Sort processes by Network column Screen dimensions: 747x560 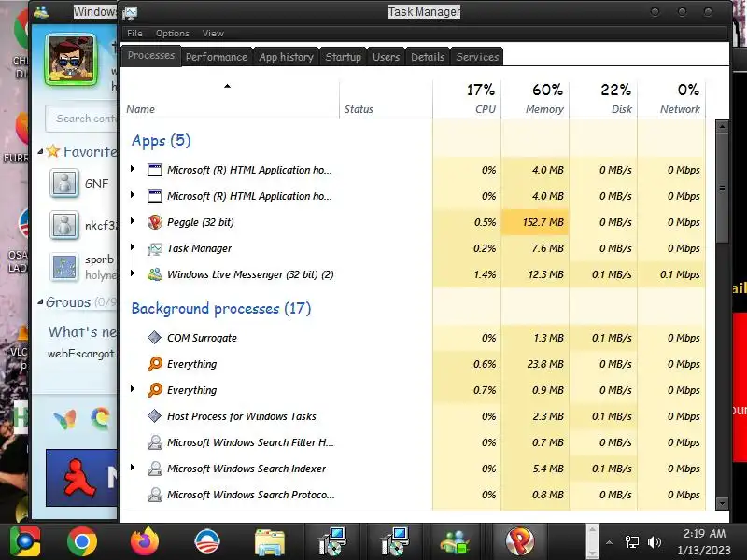tap(671, 99)
